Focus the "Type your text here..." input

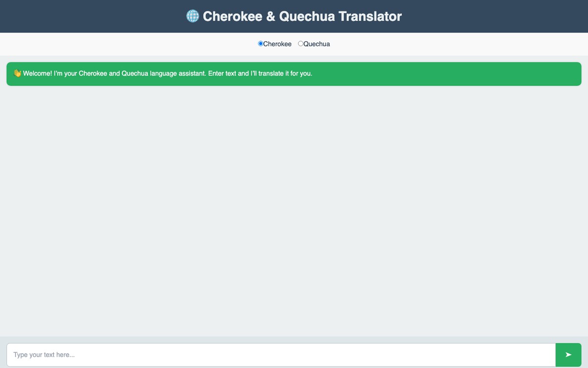[x=281, y=355]
